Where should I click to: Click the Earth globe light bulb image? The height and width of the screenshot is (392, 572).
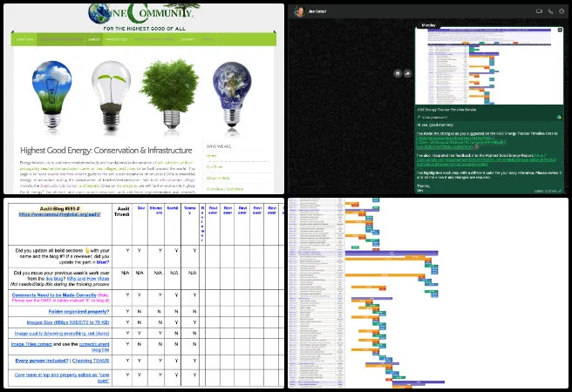click(x=232, y=94)
